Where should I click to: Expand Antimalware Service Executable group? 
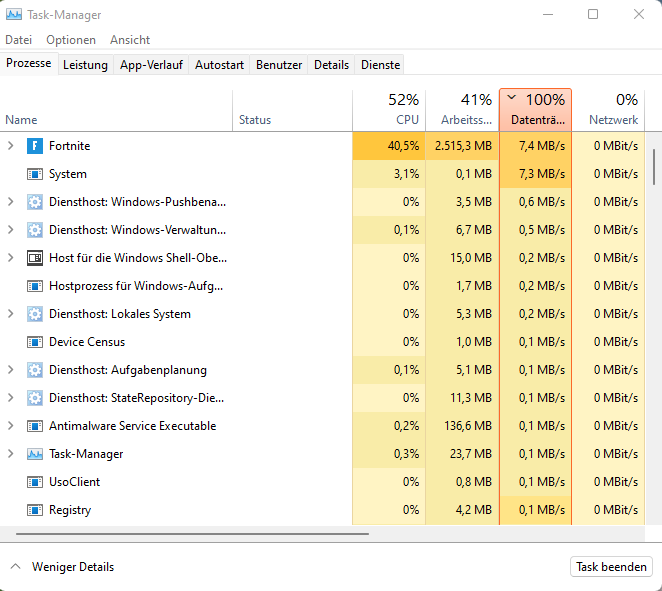(11, 426)
